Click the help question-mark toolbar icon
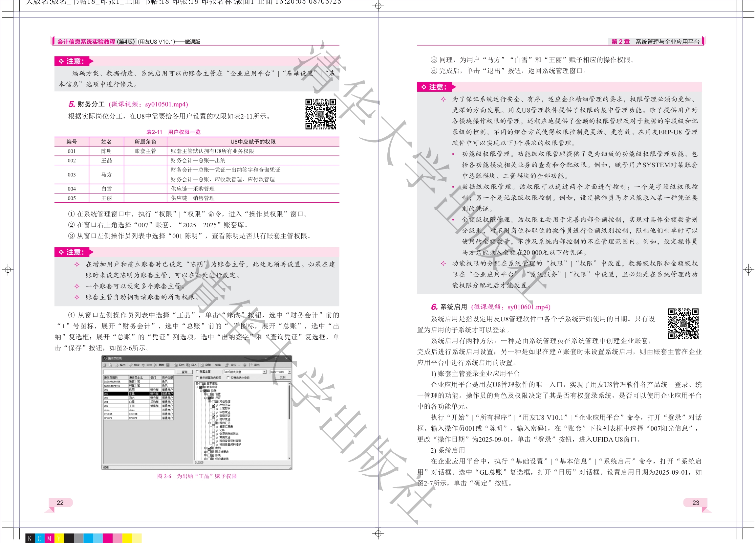The image size is (756, 543). (x=245, y=365)
